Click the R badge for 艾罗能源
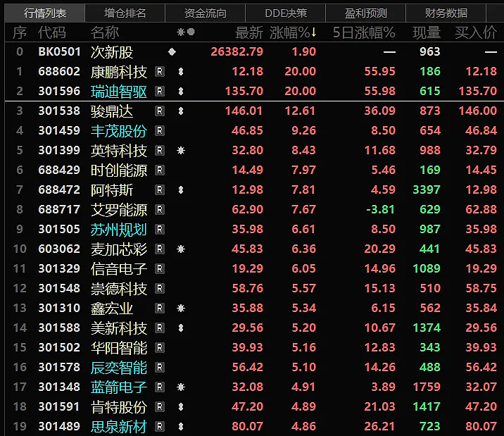The image size is (504, 436). coord(160,209)
